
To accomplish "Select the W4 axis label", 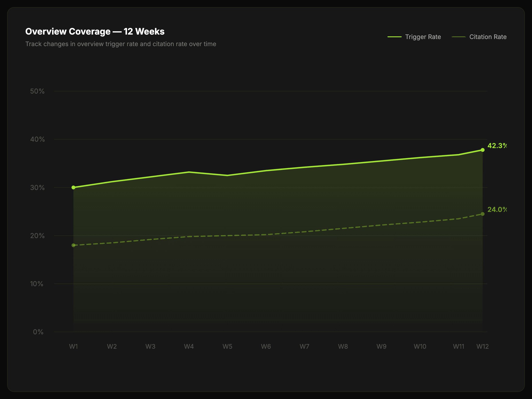I will [189, 346].
